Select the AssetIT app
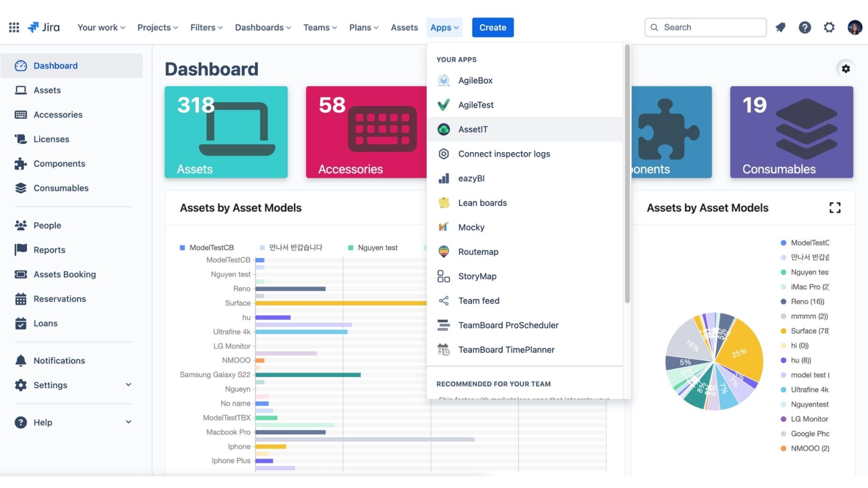The image size is (868, 488). coord(473,129)
